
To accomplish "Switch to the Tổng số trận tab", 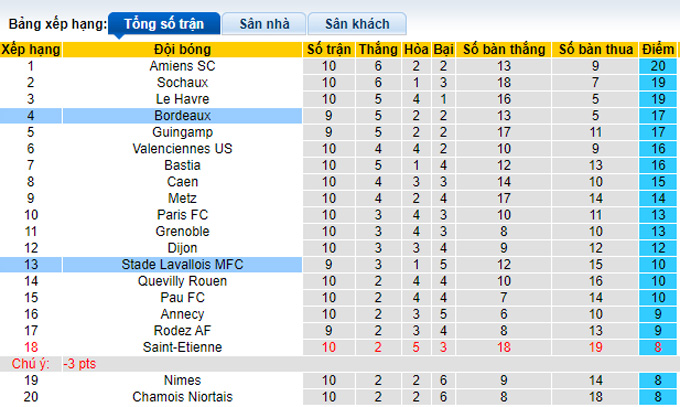I will [164, 23].
